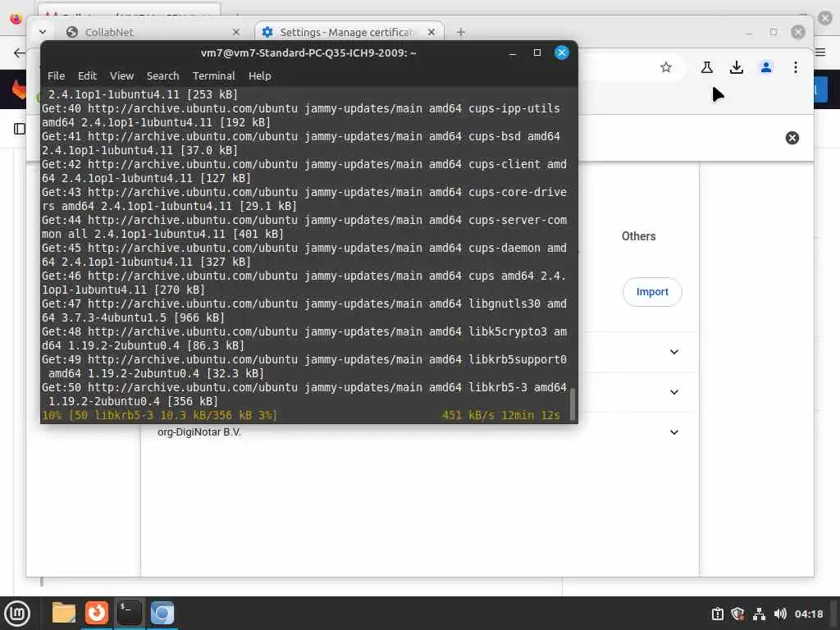Minimize the terminal window
The width and height of the screenshot is (840, 630).
(512, 52)
